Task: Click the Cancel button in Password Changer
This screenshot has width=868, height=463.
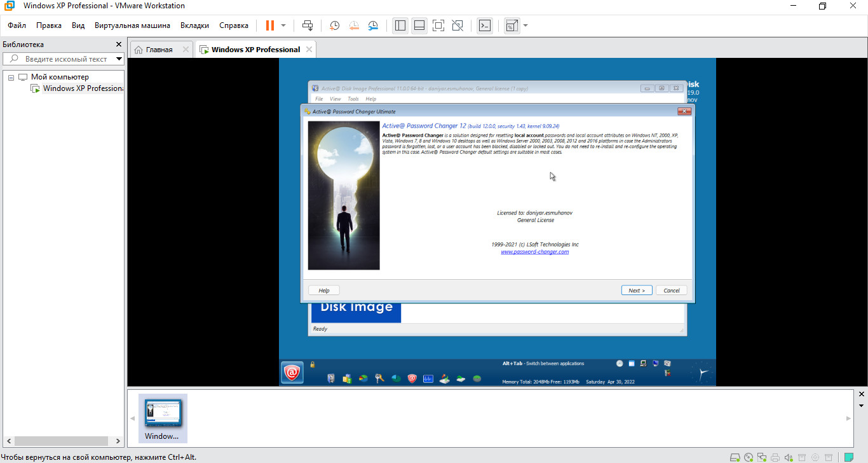Action: click(672, 291)
